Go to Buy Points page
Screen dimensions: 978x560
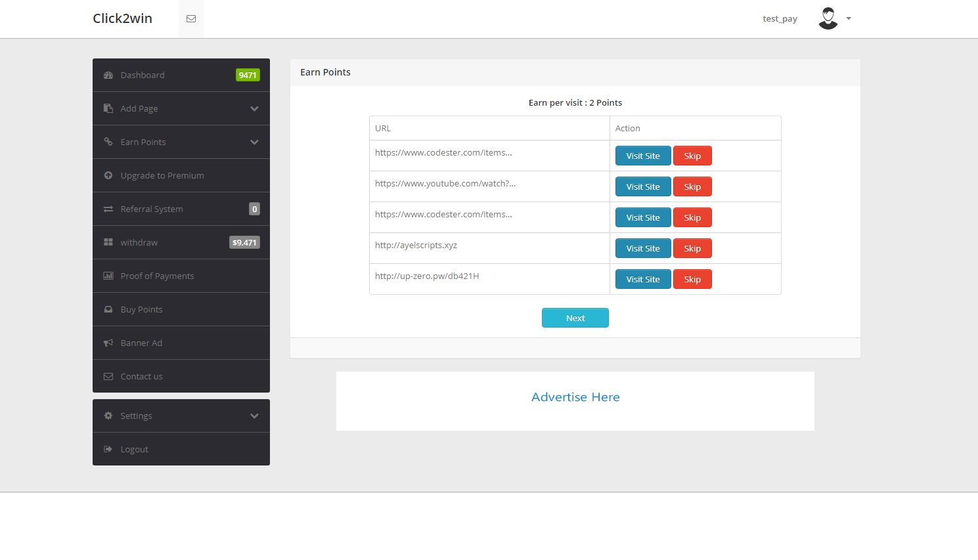tap(181, 310)
